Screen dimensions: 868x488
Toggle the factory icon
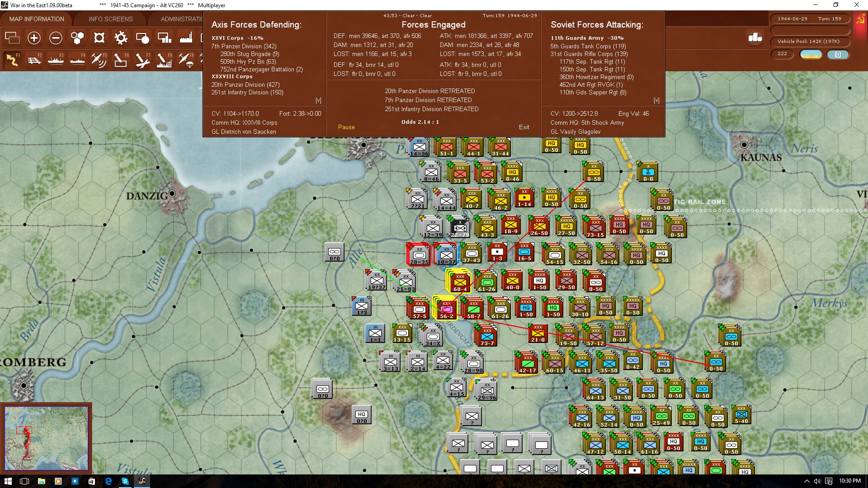pyautogui.click(x=186, y=38)
